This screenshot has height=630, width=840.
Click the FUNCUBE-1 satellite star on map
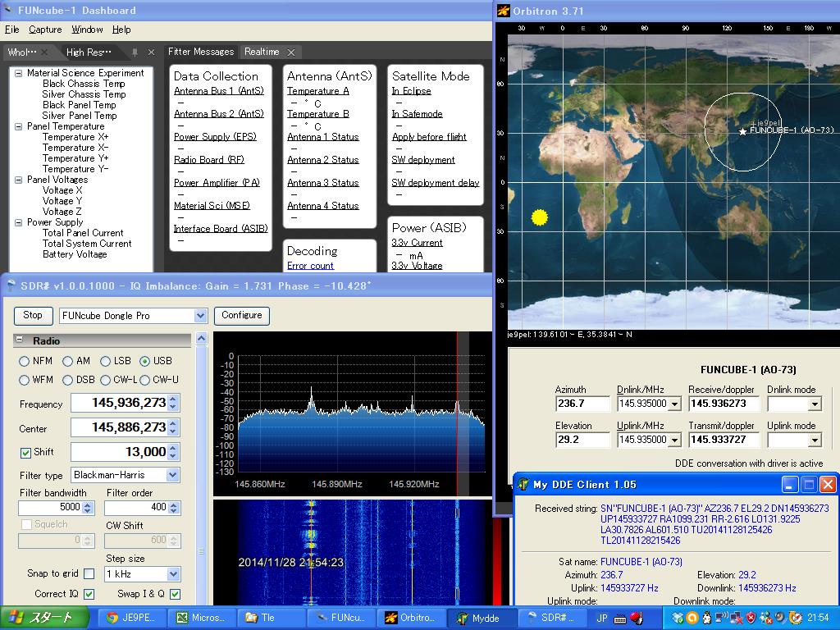tap(742, 131)
